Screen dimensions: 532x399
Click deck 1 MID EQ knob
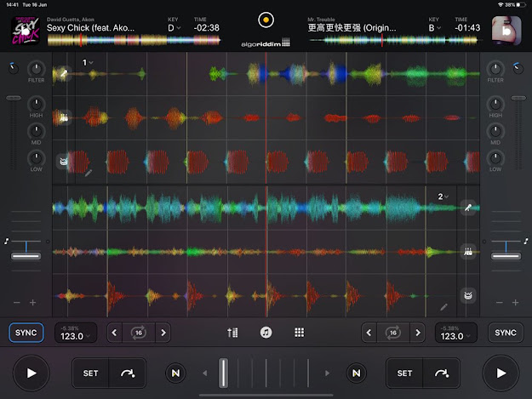point(36,131)
